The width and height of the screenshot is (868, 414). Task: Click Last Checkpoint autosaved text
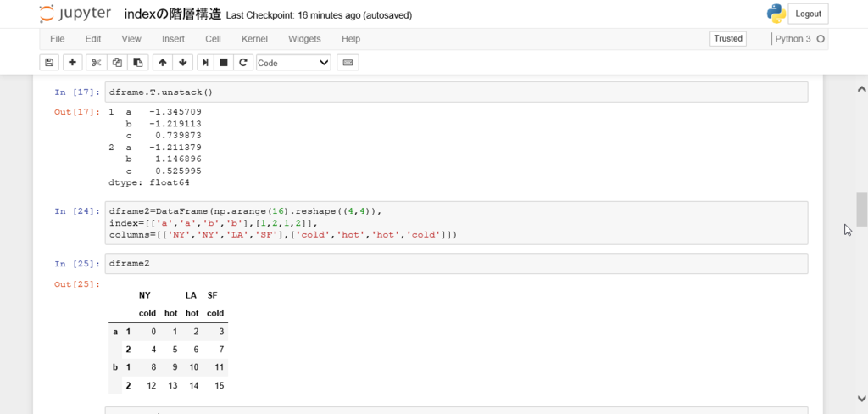319,15
